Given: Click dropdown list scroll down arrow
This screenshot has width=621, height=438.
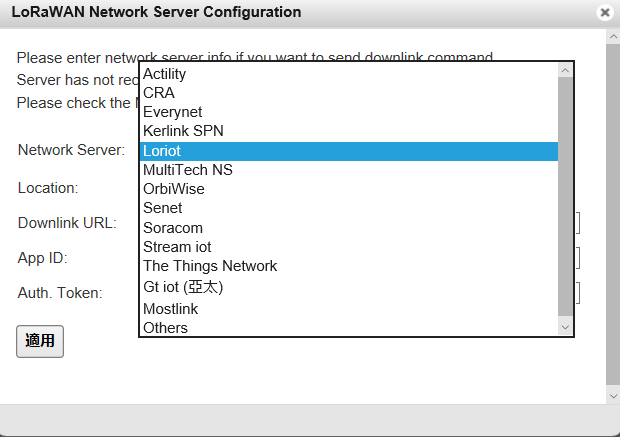Looking at the screenshot, I should 565,328.
